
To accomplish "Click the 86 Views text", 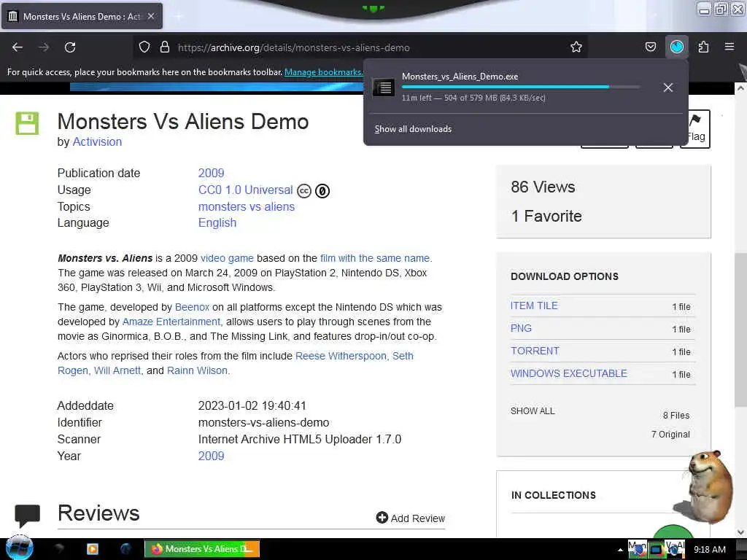I will pyautogui.click(x=543, y=187).
